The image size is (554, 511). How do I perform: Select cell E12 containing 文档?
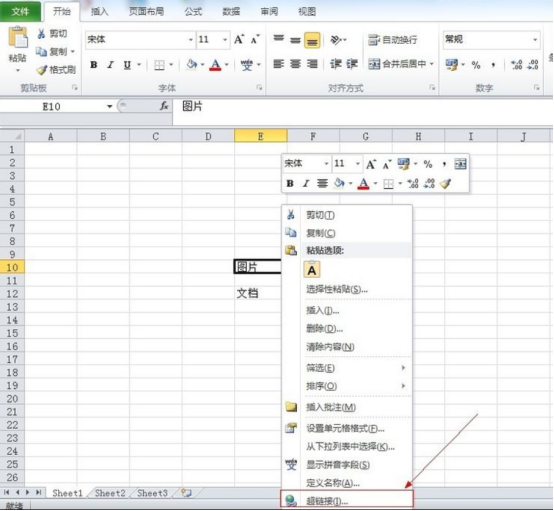coord(260,293)
